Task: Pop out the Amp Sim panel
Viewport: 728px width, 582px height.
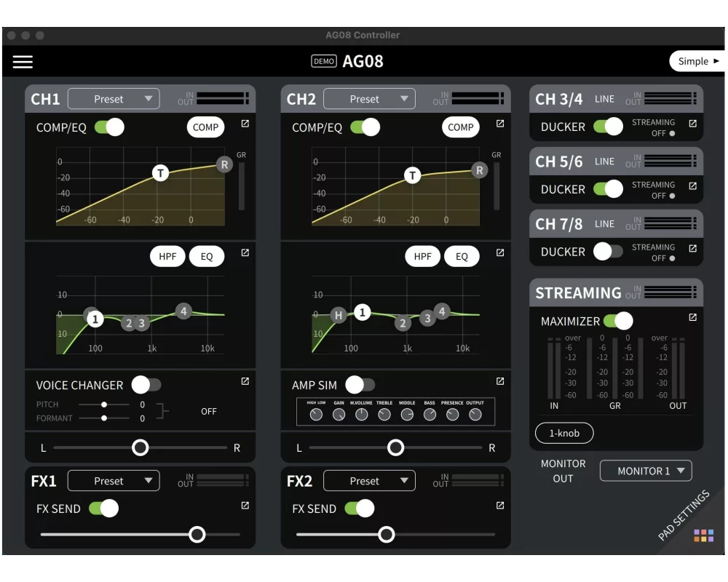Action: click(500, 381)
